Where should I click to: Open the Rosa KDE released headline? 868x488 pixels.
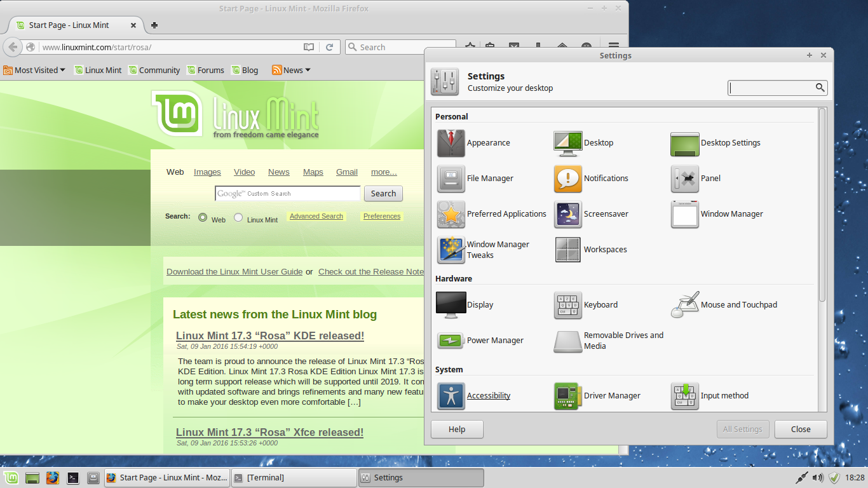(x=270, y=336)
